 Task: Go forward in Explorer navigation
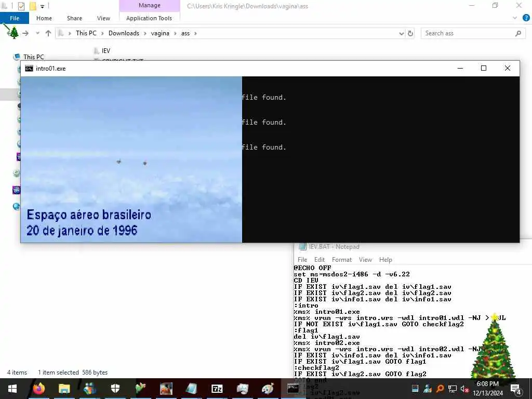point(25,33)
